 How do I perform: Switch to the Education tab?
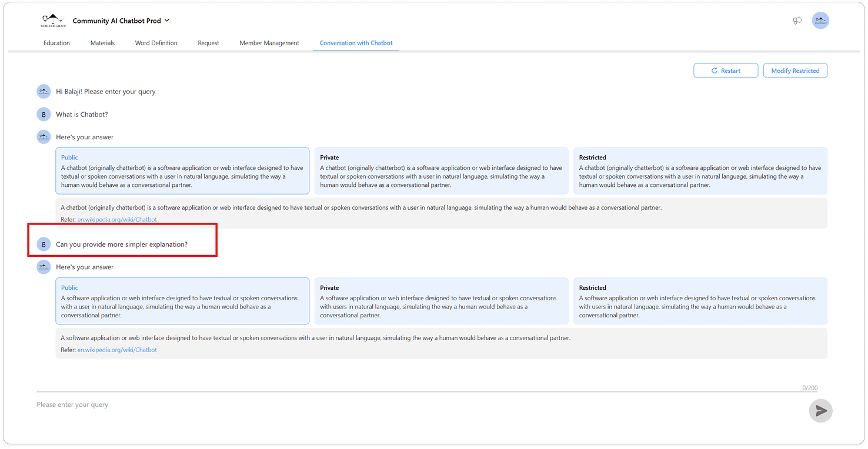tap(56, 43)
